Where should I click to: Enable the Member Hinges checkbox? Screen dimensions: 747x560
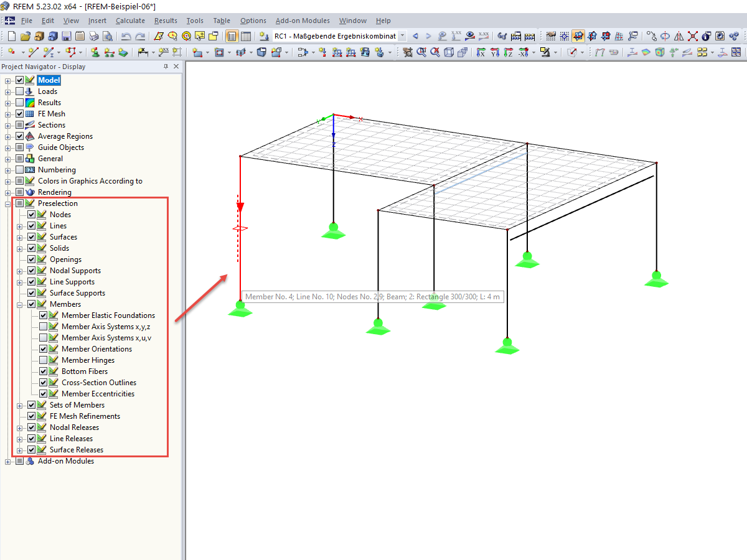(43, 360)
